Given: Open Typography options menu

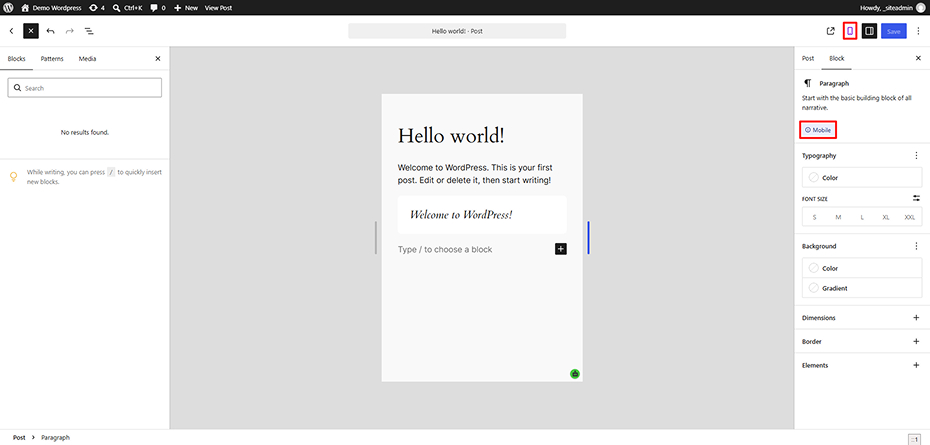Looking at the screenshot, I should click(x=916, y=155).
